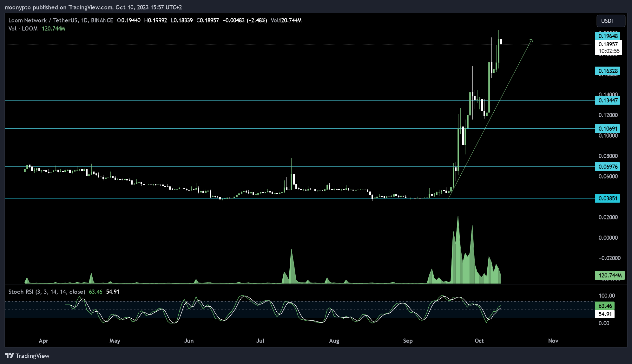Click the Oct label on time axis
This screenshot has height=364, width=632.
[479, 341]
